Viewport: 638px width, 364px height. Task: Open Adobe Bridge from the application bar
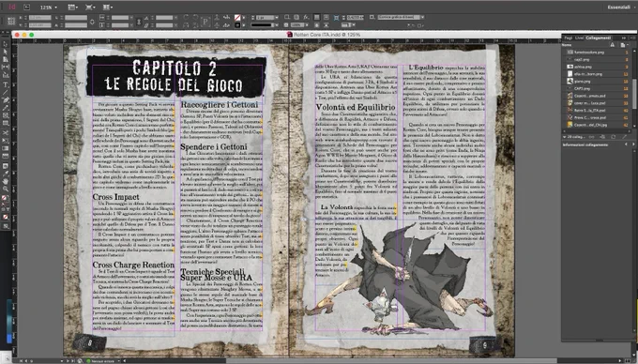(x=27, y=7)
